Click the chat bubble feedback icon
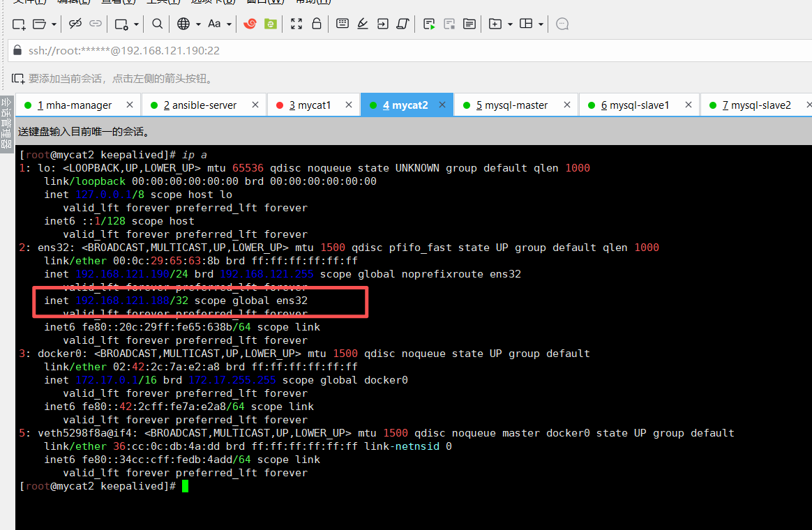 pyautogui.click(x=562, y=24)
